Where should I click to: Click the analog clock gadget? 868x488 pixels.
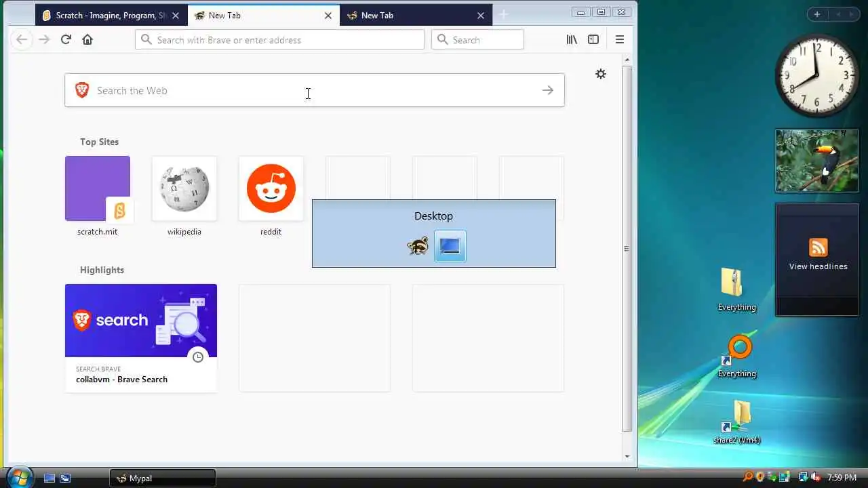pyautogui.click(x=817, y=75)
